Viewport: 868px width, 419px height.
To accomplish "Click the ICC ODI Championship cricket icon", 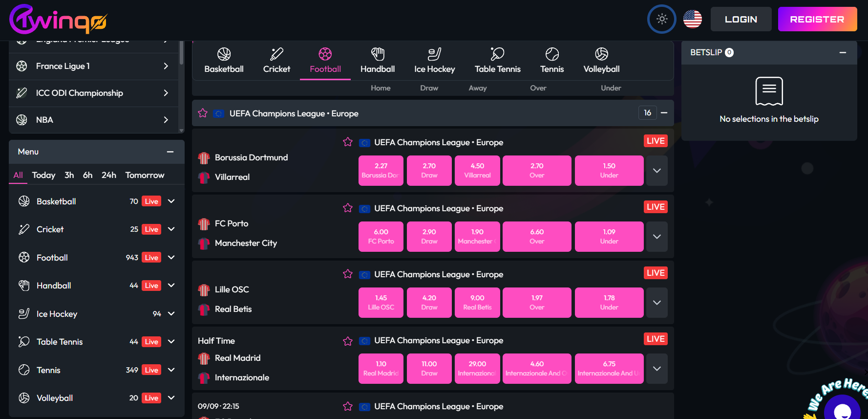I will pyautogui.click(x=21, y=93).
